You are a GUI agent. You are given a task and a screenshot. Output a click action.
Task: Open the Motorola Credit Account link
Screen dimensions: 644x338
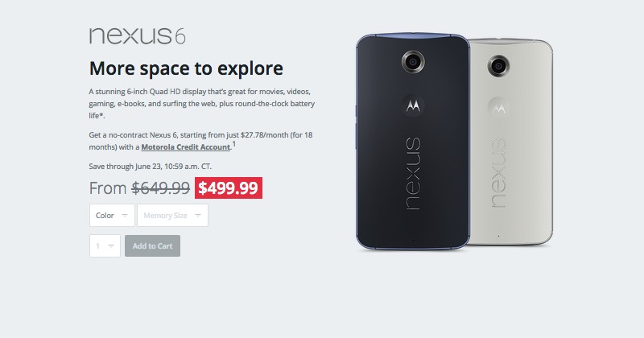pyautogui.click(x=186, y=147)
